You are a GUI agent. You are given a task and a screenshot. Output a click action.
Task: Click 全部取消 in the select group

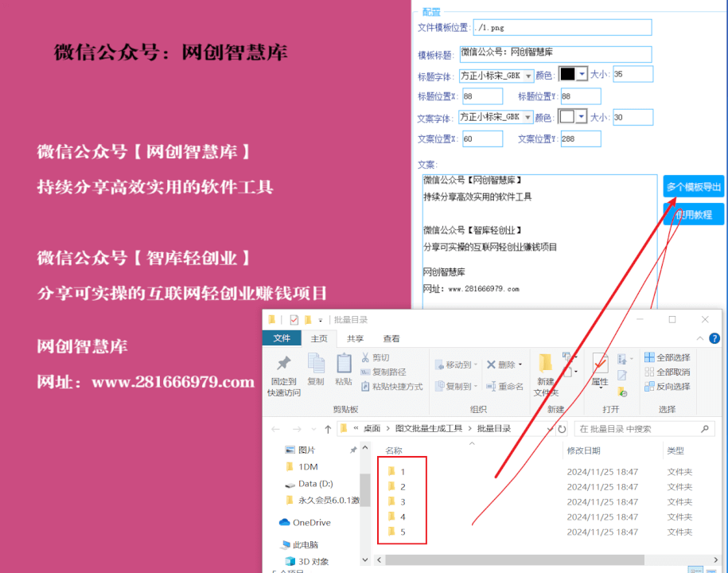click(x=668, y=372)
